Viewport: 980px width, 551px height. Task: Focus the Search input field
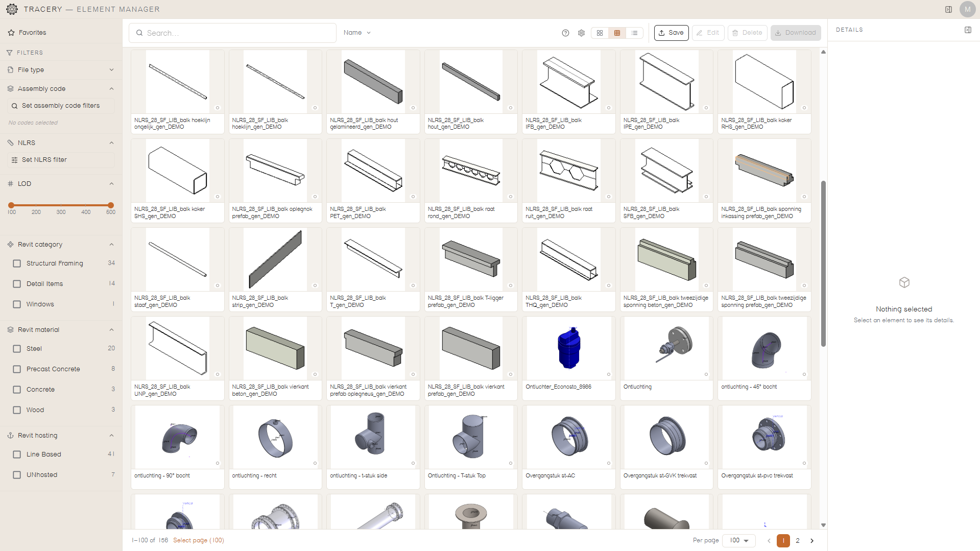point(232,33)
